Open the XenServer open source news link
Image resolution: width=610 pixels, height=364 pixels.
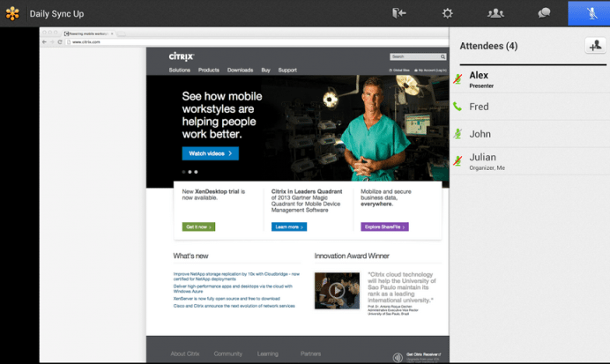point(227,299)
